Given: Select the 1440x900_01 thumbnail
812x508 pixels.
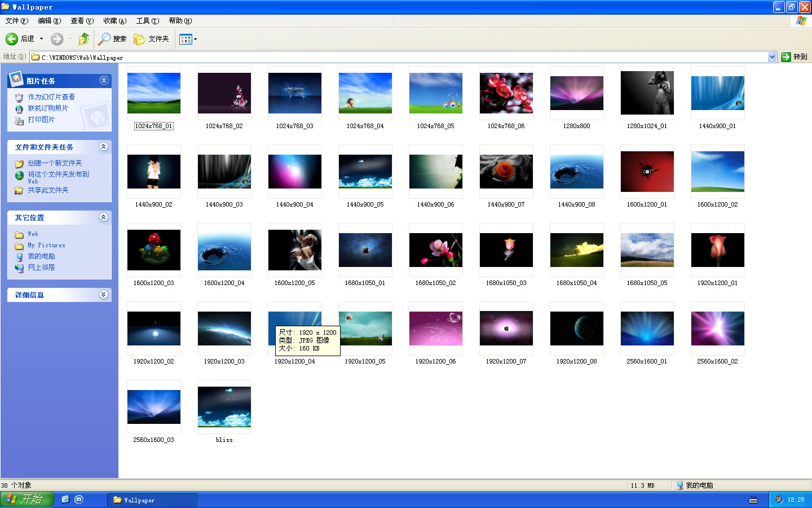Looking at the screenshot, I should 718,93.
